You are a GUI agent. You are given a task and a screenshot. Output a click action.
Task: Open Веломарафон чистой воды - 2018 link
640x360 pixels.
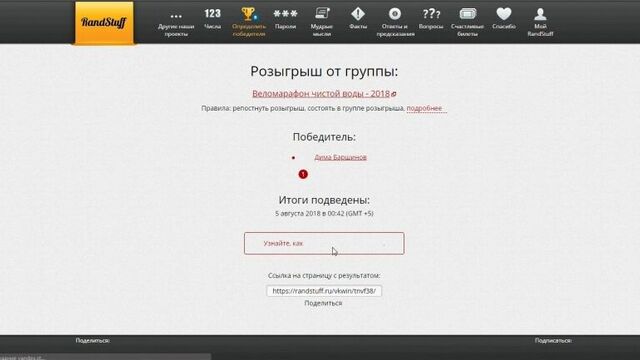tap(321, 93)
